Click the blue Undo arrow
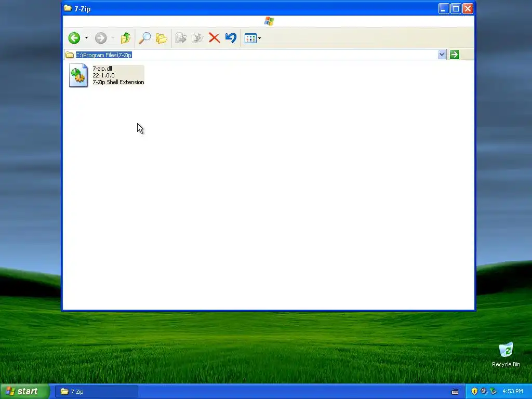The width and height of the screenshot is (532, 399). [x=231, y=37]
